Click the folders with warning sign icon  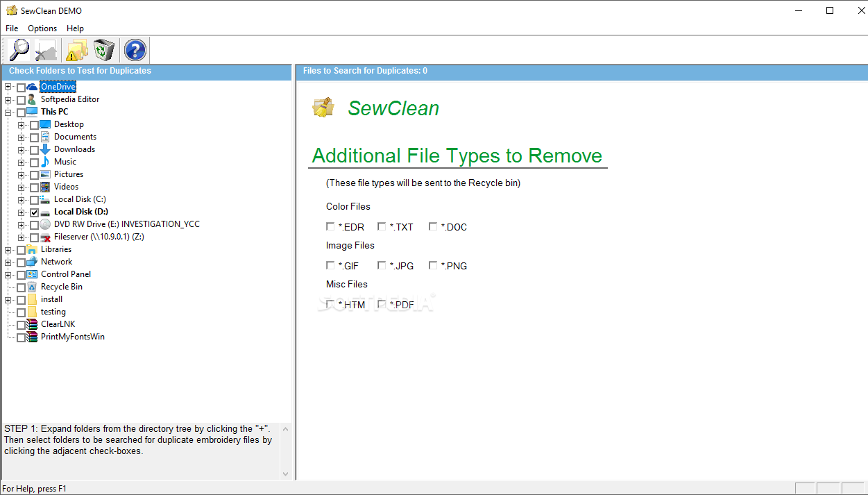[x=76, y=50]
